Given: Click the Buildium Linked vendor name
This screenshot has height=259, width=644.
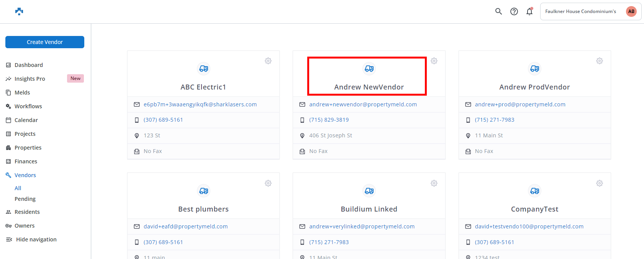Looking at the screenshot, I should click(369, 209).
